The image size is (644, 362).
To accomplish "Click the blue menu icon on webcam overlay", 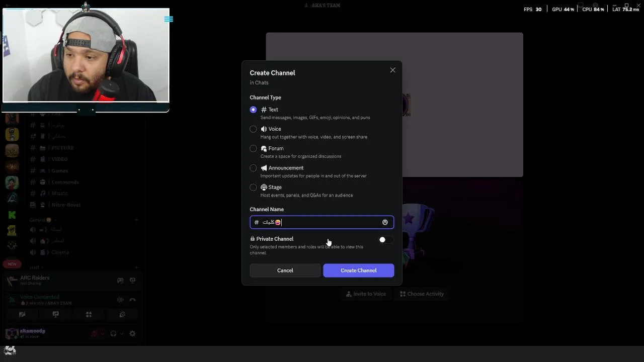I will (169, 19).
